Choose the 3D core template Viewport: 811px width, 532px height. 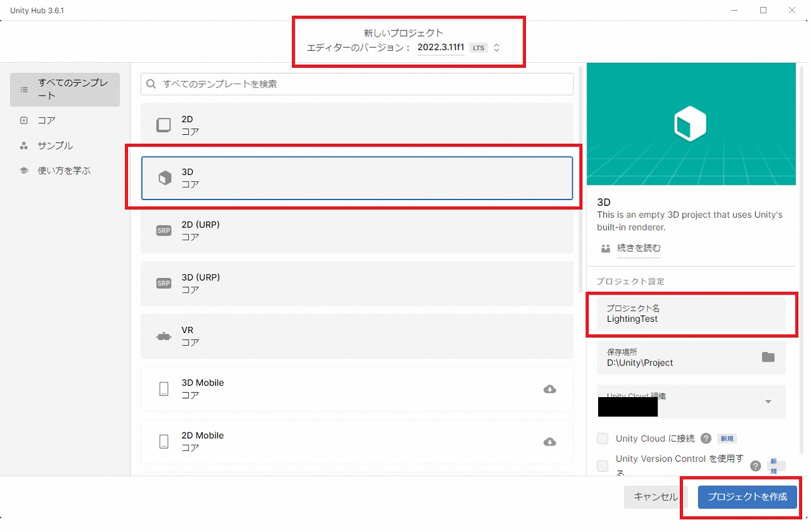point(357,178)
